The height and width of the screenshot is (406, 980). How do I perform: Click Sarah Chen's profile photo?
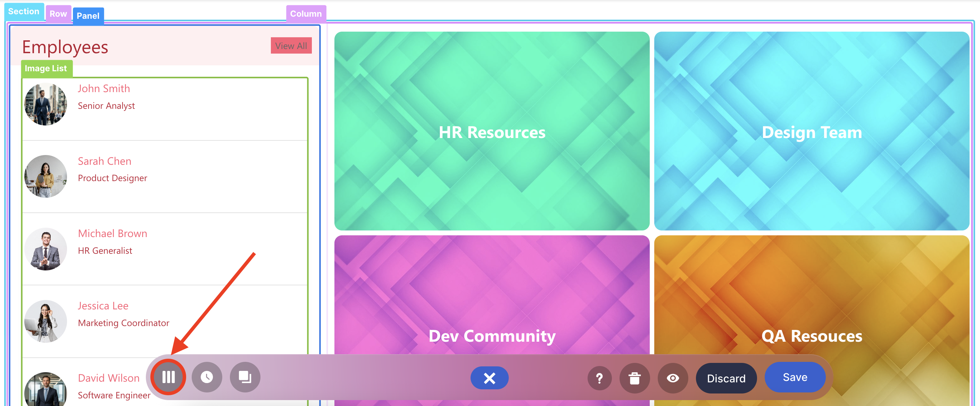pos(45,176)
